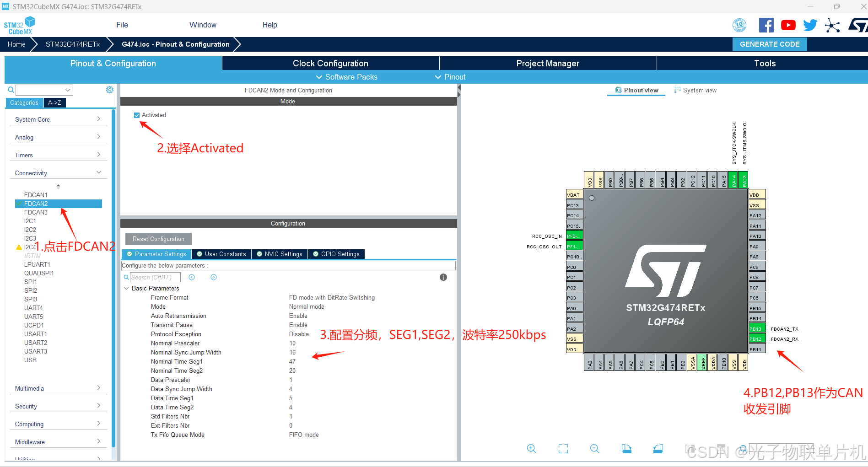Expand the Middleware category

click(58, 442)
